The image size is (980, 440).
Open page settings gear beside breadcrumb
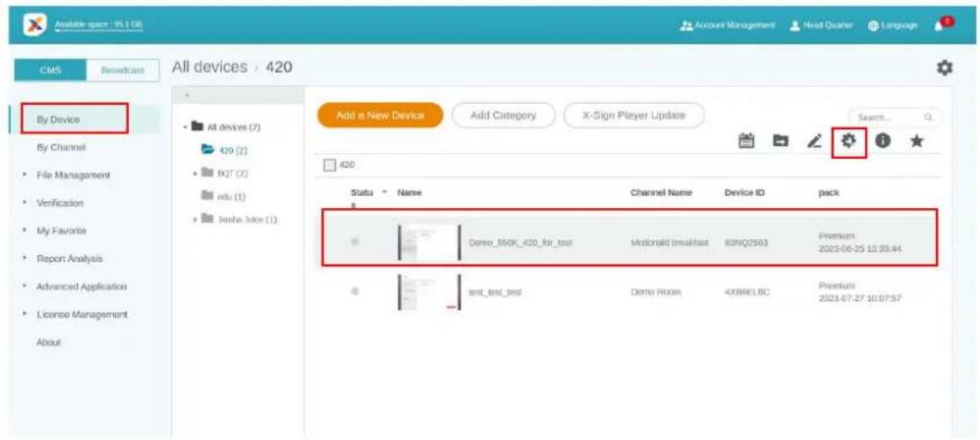945,68
